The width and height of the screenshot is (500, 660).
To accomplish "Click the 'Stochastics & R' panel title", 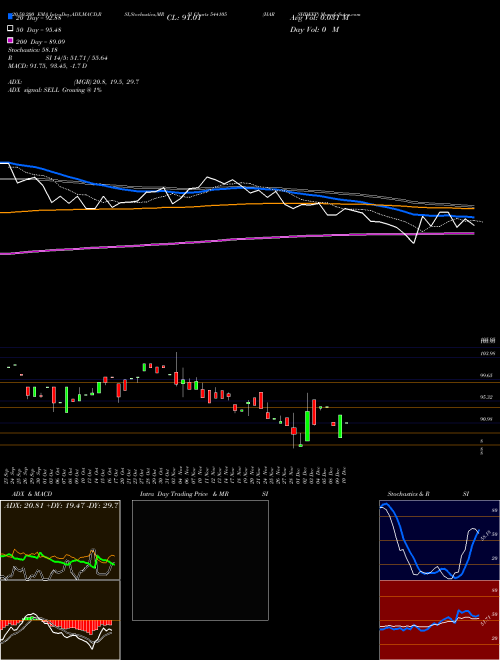I will [409, 494].
